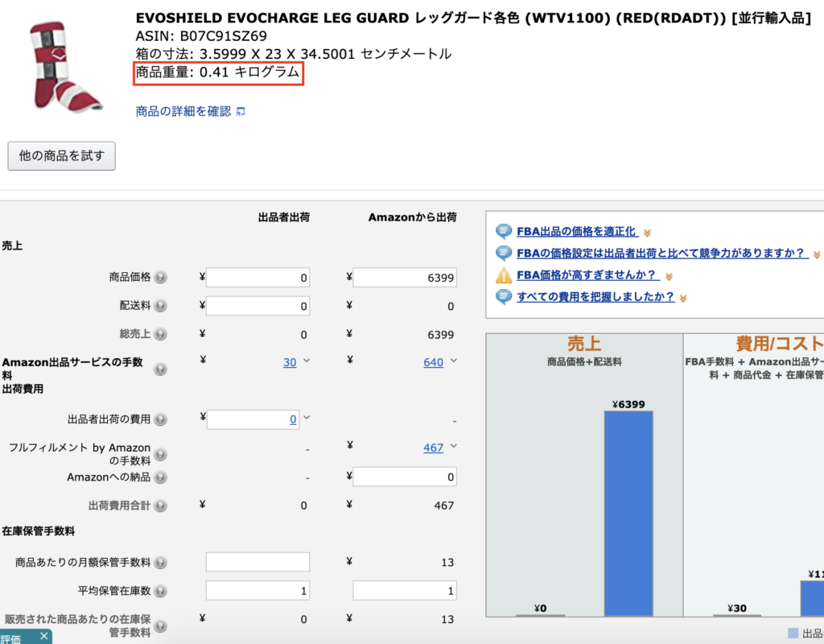Screen dimensions: 824x644
Task: Click the Amazonへの納品 input field
Action: click(405, 477)
